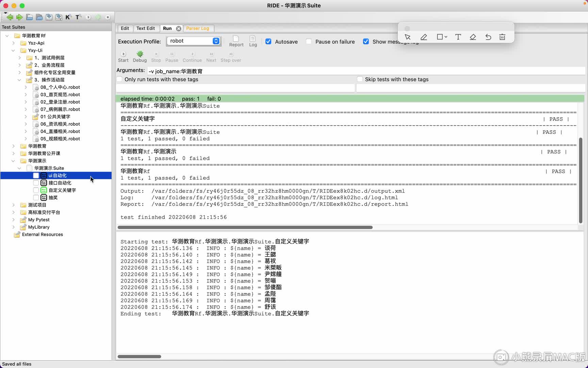The image size is (588, 368).
Task: Save current file toolbar icon
Action: click(x=49, y=17)
